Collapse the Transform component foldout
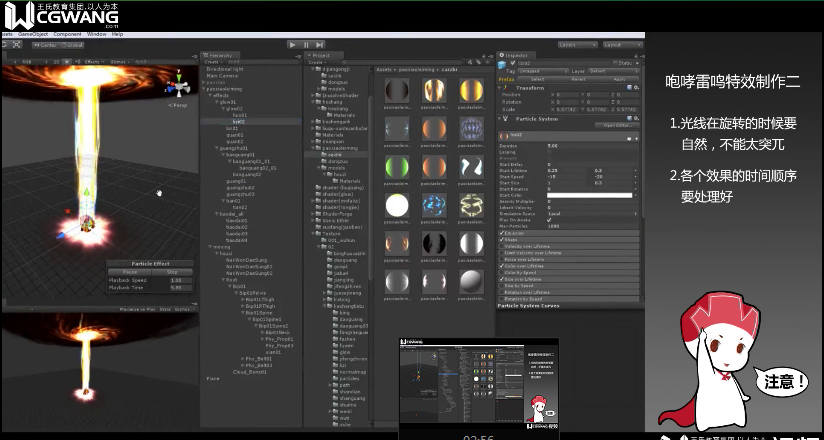This screenshot has width=824, height=440. tap(500, 88)
